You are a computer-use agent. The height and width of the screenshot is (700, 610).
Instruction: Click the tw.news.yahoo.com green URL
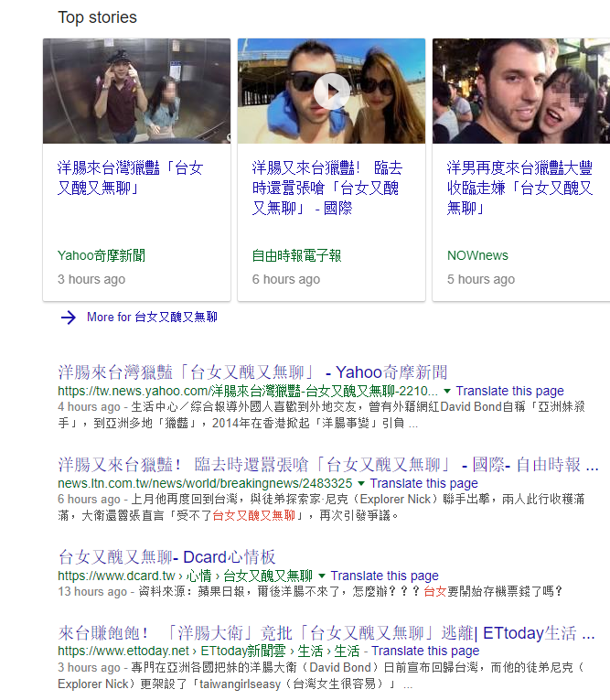click(248, 391)
